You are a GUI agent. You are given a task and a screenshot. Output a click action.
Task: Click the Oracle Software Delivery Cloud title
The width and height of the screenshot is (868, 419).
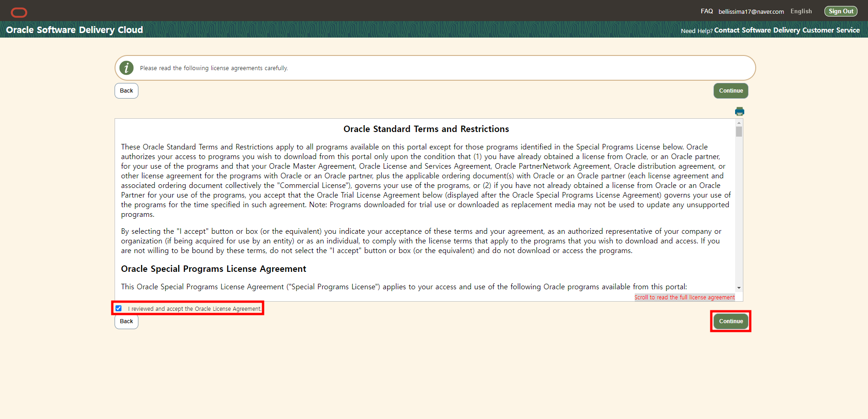(x=75, y=30)
